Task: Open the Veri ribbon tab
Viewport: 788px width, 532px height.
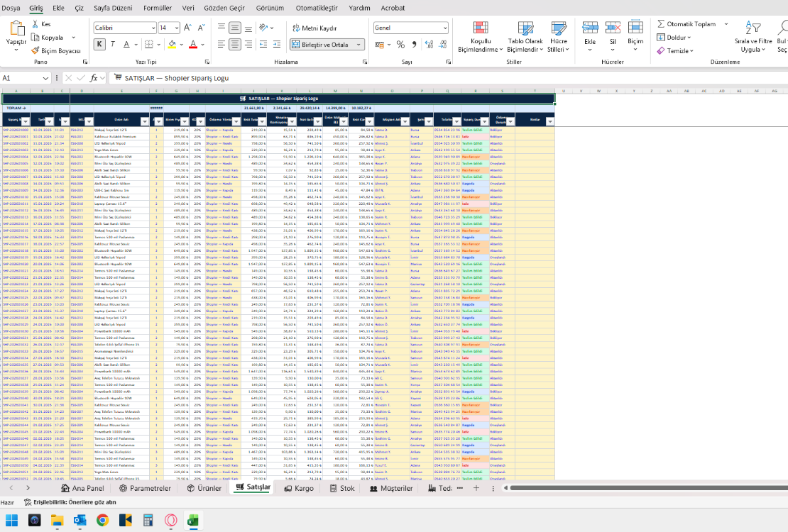Action: (x=188, y=8)
